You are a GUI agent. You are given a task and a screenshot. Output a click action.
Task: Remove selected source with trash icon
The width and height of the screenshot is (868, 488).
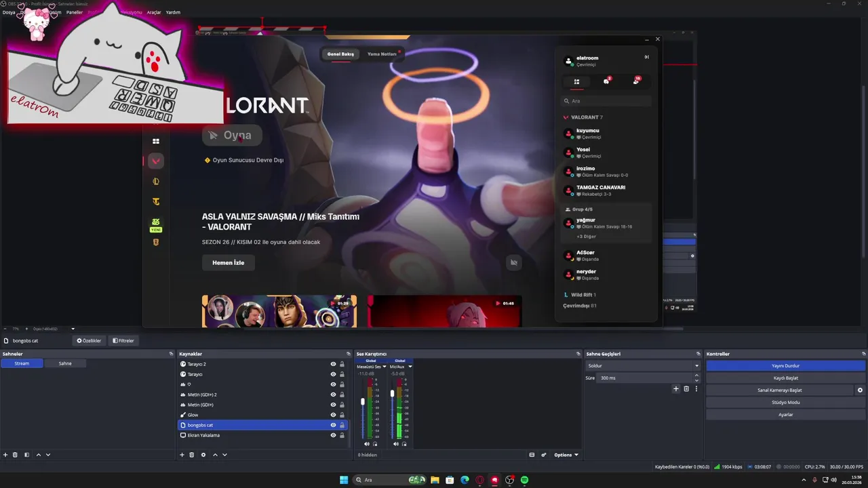[x=191, y=455]
